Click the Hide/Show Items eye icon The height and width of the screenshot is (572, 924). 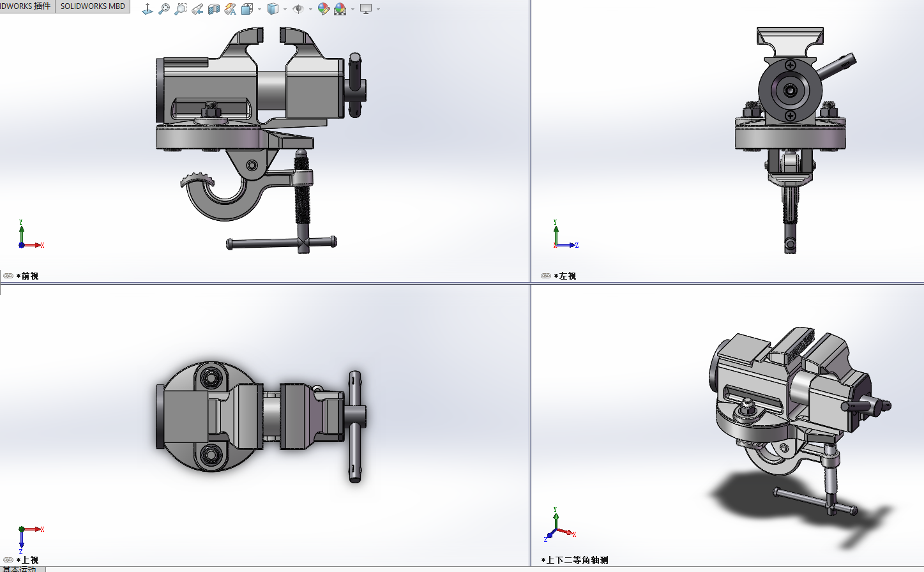coord(298,9)
